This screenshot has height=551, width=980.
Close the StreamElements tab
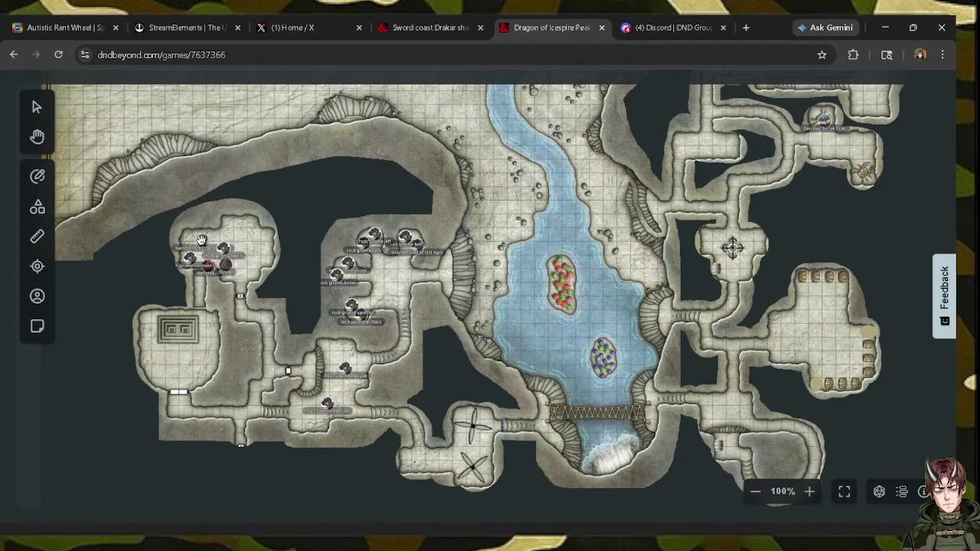[x=237, y=28]
